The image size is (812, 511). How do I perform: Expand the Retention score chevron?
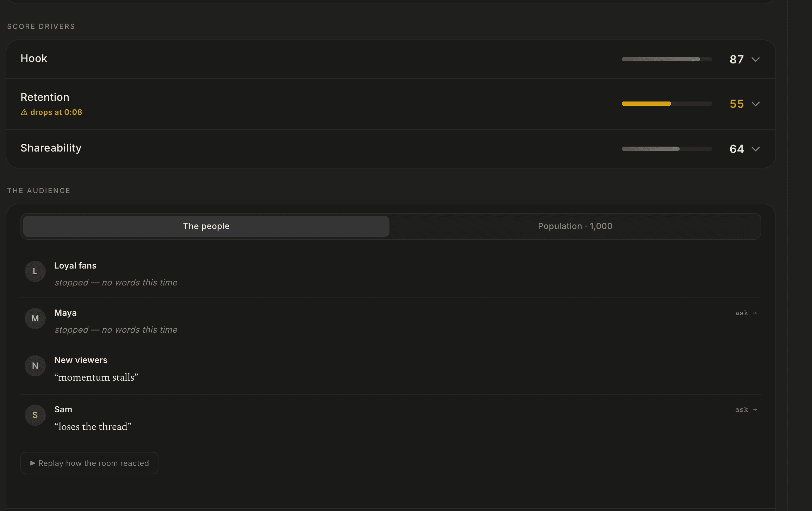755,104
